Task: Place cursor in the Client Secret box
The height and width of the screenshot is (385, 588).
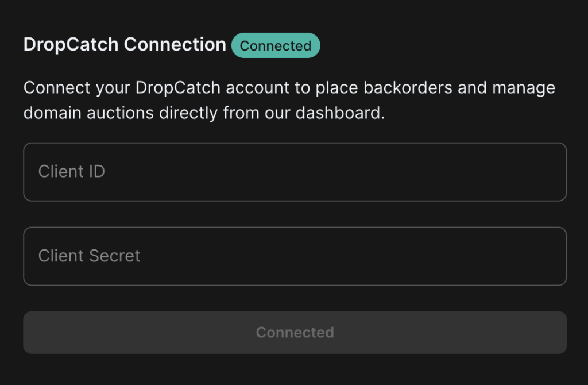Action: [295, 256]
